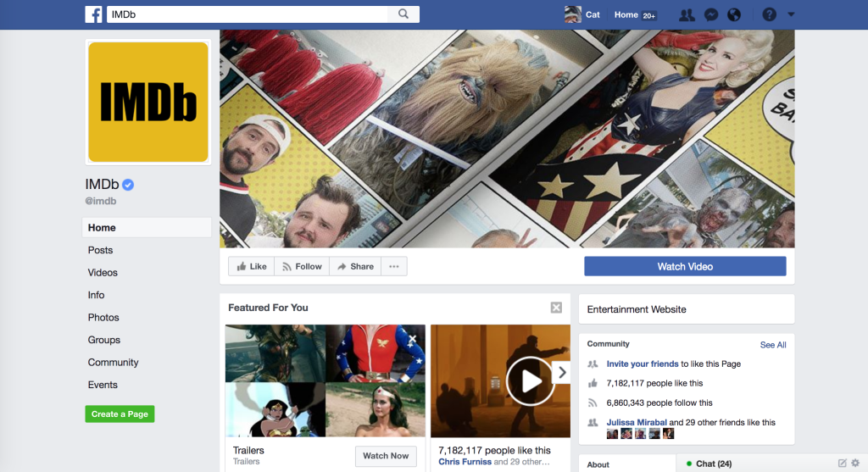868x472 pixels.
Task: Open the Info section
Action: coord(96,295)
